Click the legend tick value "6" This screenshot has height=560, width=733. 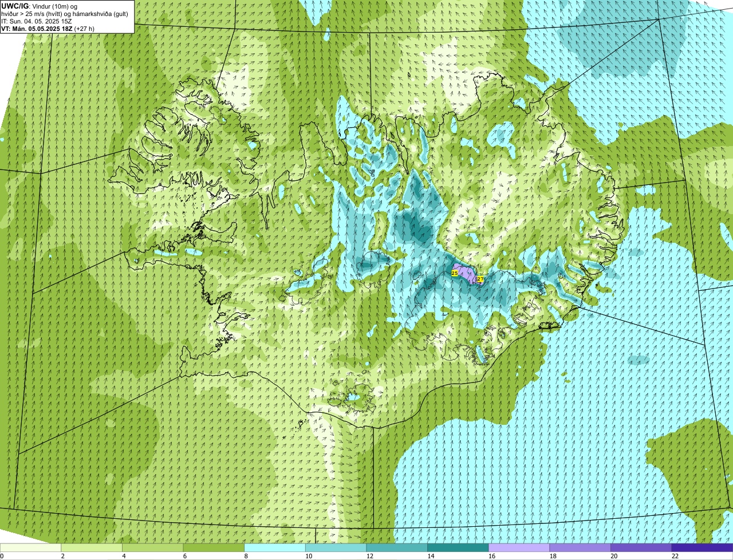(185, 556)
